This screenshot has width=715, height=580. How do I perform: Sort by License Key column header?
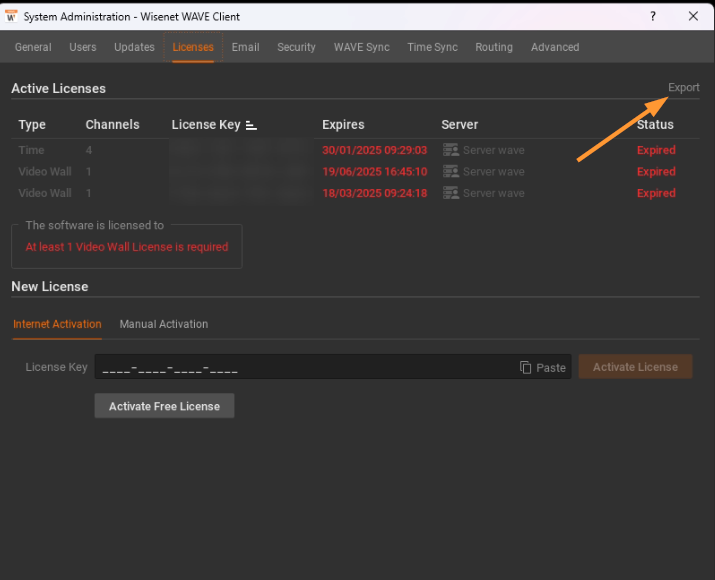coord(206,124)
